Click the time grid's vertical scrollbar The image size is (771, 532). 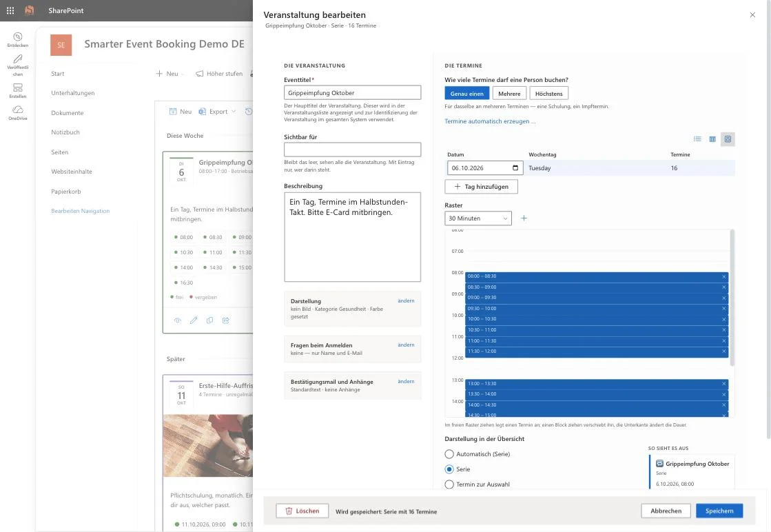pos(732,298)
